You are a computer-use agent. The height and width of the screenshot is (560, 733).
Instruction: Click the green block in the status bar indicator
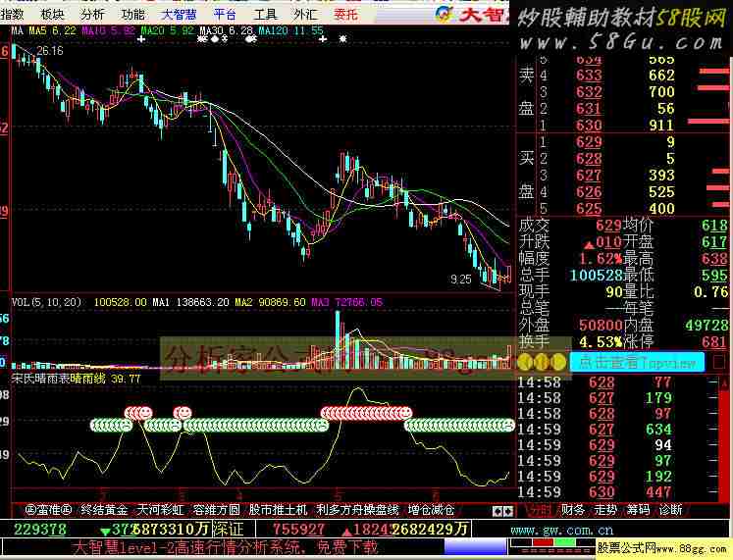pyautogui.click(x=564, y=543)
